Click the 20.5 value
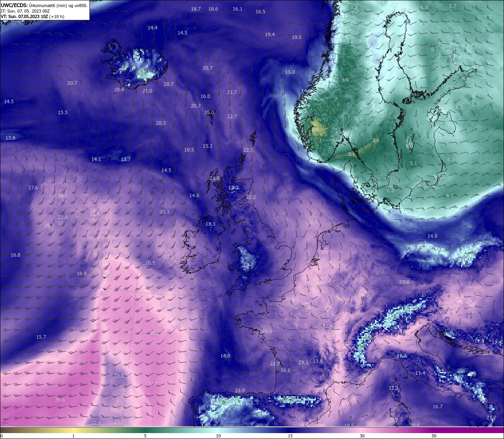Viewport: 504px width, 439px height. 150,263
